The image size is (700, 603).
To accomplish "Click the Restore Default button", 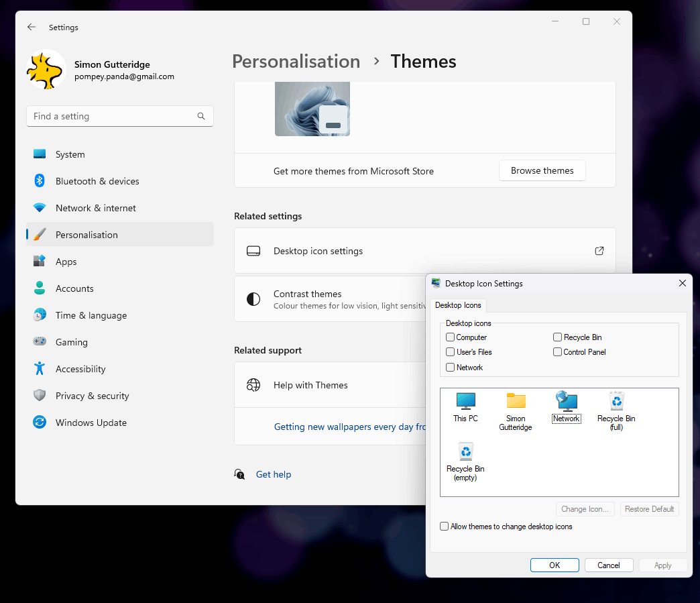I will (650, 508).
